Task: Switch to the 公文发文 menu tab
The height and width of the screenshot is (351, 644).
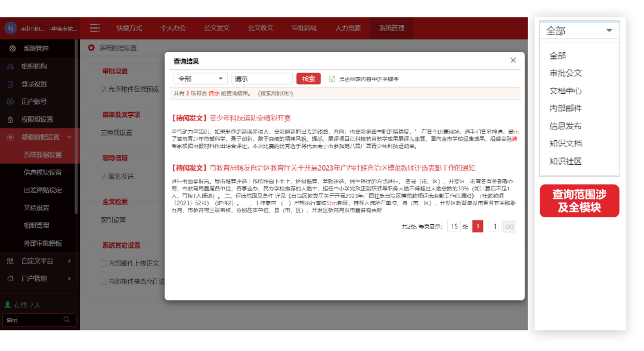Action: tap(216, 27)
